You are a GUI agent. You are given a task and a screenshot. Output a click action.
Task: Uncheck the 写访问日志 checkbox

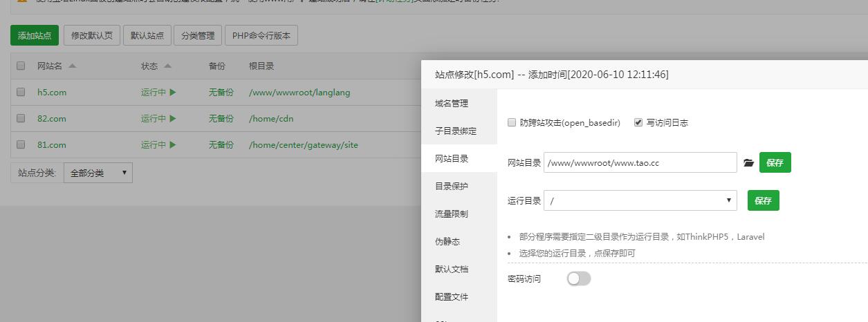tap(638, 122)
